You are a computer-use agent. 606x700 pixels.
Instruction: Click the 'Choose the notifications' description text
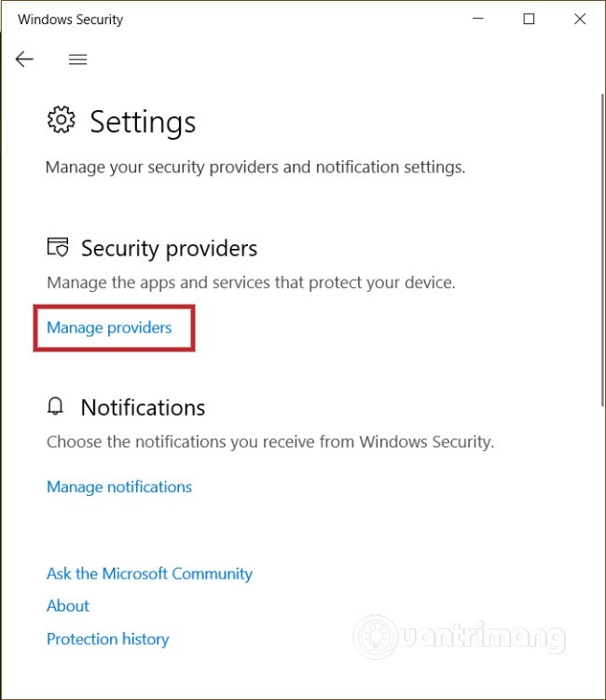(270, 442)
